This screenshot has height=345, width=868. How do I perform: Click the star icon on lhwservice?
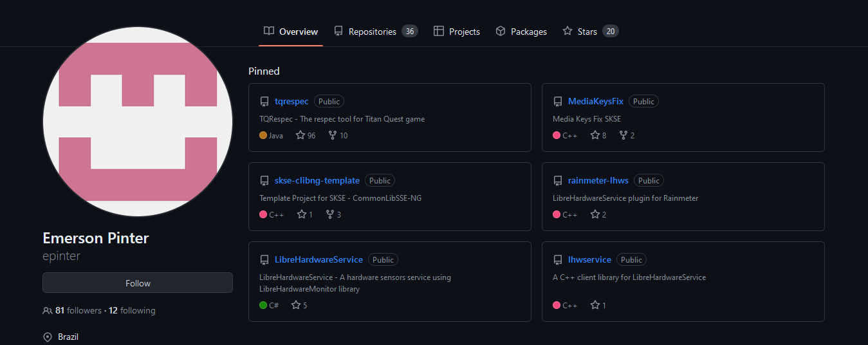[595, 305]
